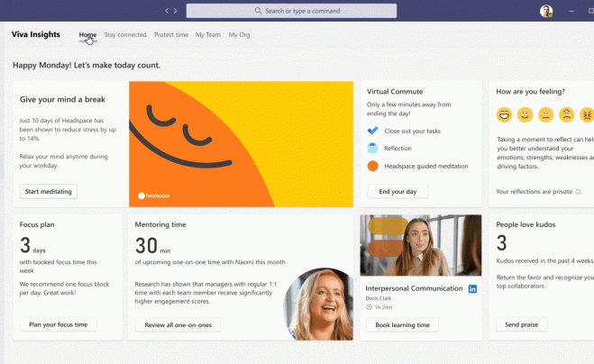Go to the My Team tab
The height and width of the screenshot is (364, 594).
(x=208, y=35)
